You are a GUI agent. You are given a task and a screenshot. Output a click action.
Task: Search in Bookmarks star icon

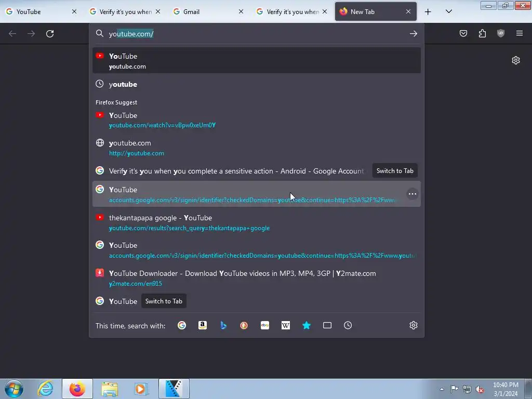tap(307, 325)
